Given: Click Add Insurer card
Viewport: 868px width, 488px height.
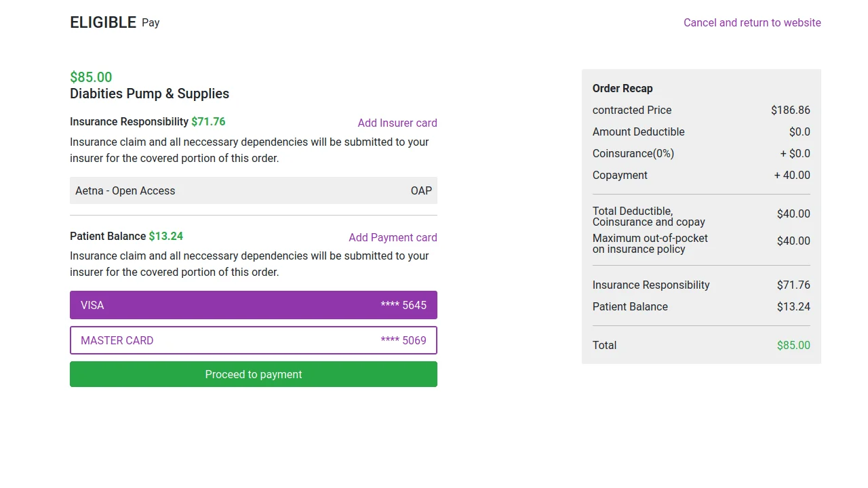Looking at the screenshot, I should (x=397, y=123).
